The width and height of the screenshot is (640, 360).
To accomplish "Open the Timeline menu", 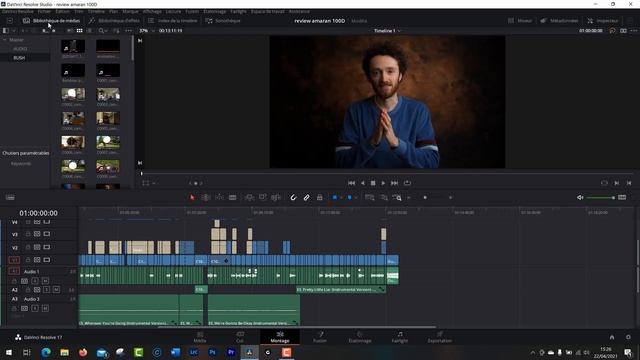I will [x=96, y=11].
